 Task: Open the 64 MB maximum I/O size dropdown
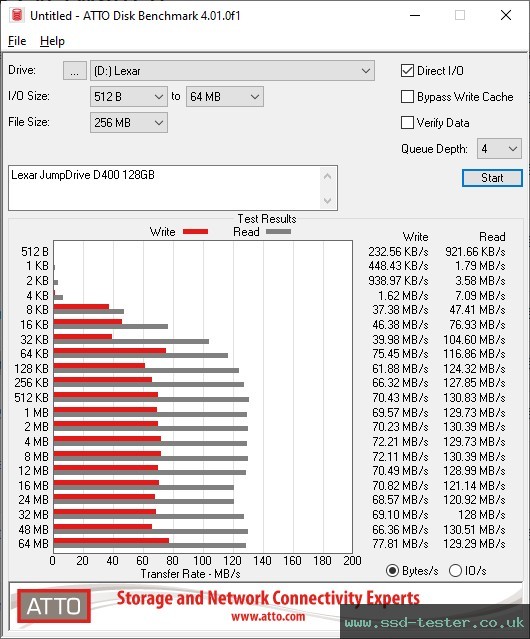[x=225, y=97]
